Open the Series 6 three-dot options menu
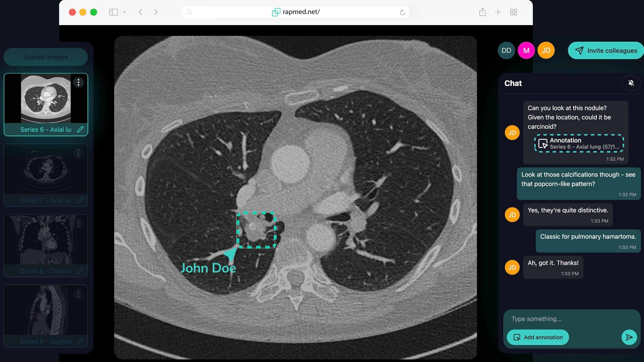 [x=78, y=82]
